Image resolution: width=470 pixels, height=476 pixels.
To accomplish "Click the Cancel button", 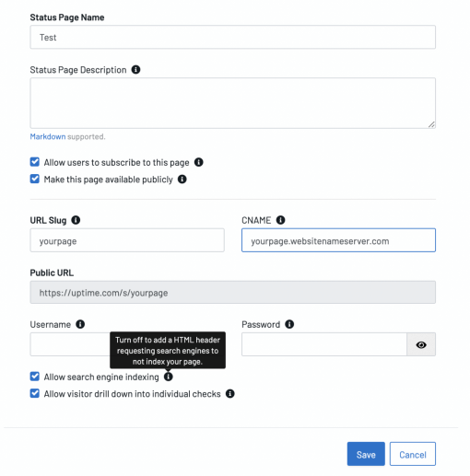I will pyautogui.click(x=413, y=454).
